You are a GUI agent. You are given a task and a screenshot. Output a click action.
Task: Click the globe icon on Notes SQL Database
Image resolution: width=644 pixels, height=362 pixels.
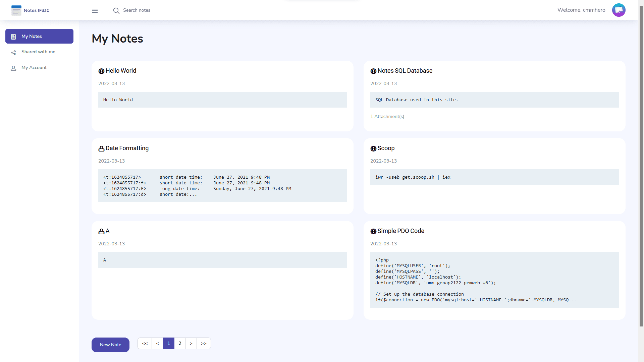tap(373, 71)
